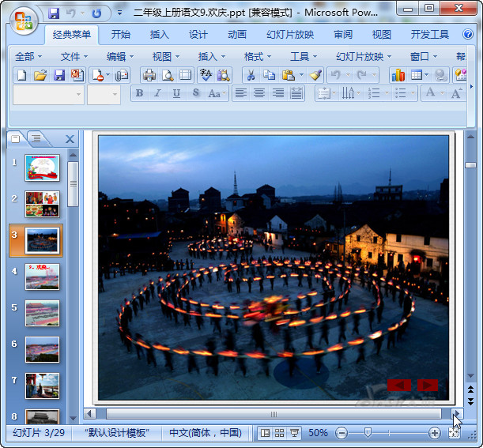Screen dimensions: 483x448
Task: Toggle Italic formatting
Action: pos(157,93)
